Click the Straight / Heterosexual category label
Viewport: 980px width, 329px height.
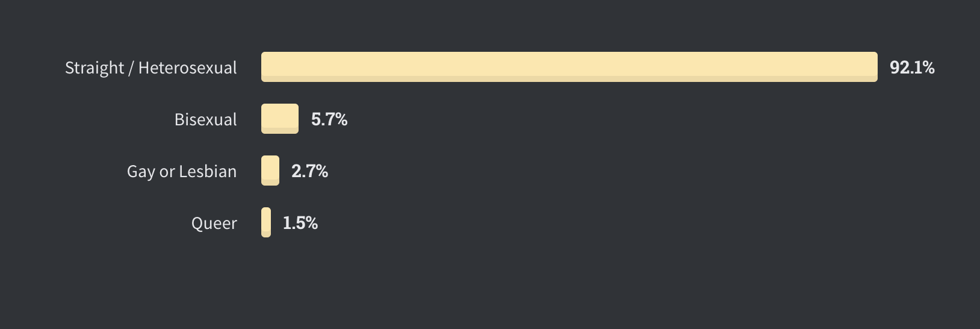(151, 68)
